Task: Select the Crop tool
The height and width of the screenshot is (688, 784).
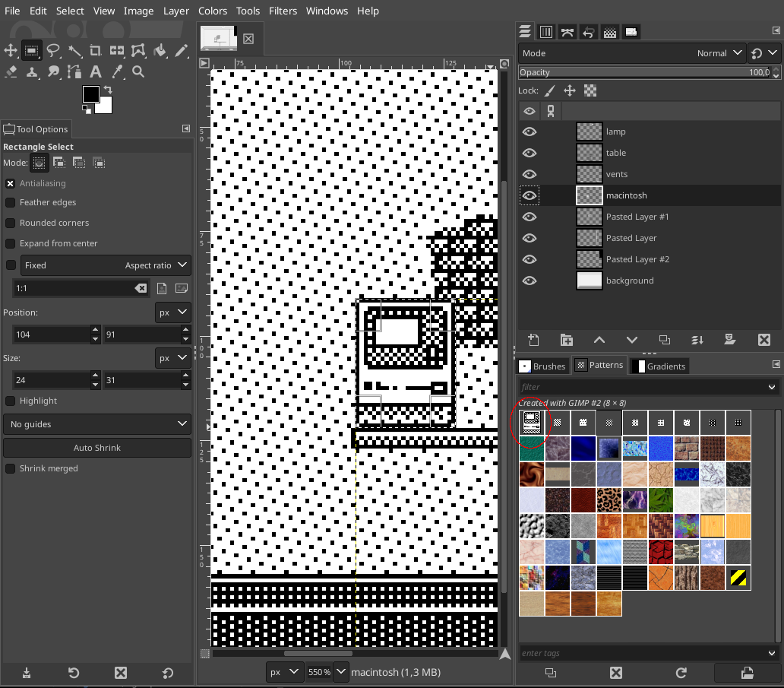Action: pos(95,50)
